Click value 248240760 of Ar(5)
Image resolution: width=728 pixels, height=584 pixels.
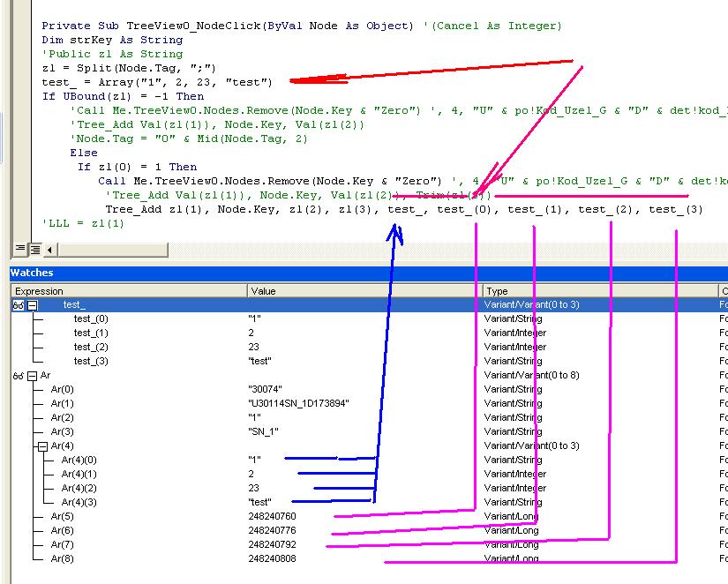[272, 516]
